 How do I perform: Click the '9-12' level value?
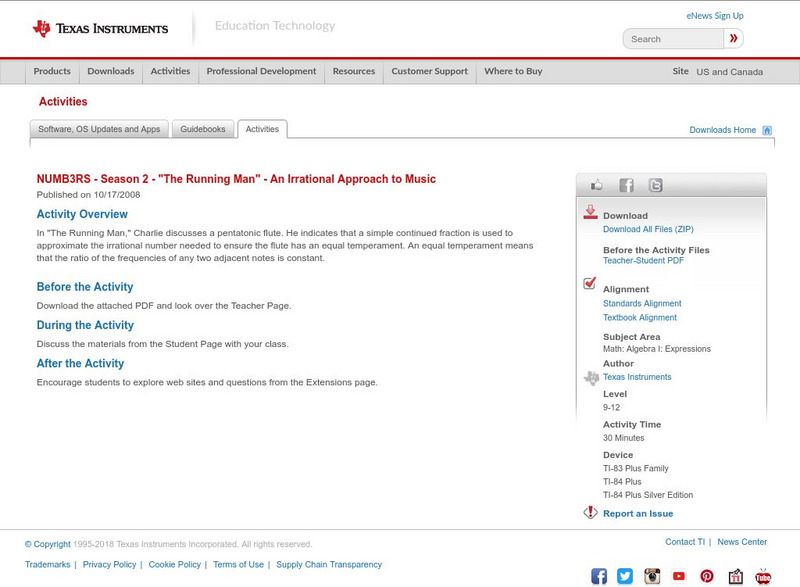[611, 407]
